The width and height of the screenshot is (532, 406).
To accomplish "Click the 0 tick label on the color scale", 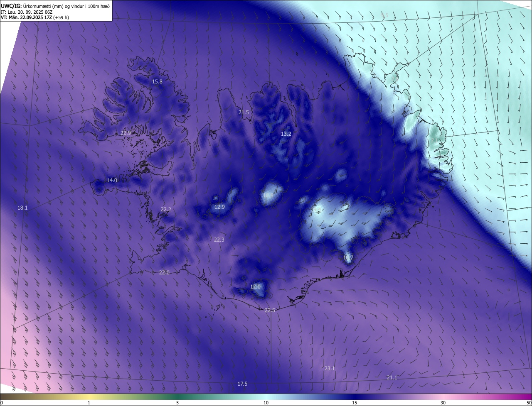I will pos(2,403).
